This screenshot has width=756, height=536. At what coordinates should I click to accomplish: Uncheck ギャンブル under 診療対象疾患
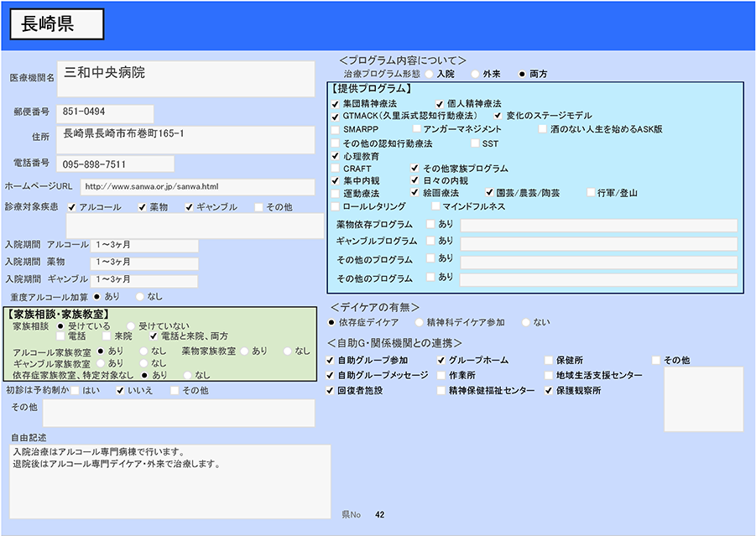tap(189, 207)
